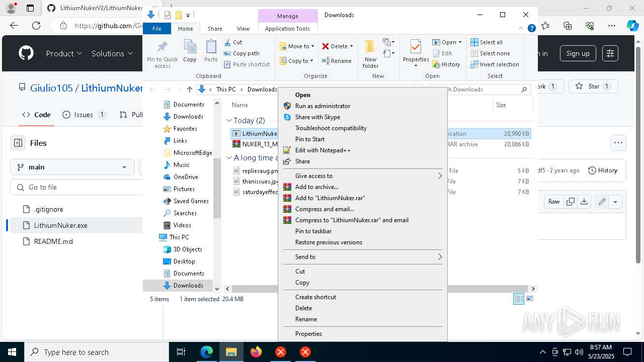Download raw file icon on GitHub
The width and height of the screenshot is (644, 362).
584,202
